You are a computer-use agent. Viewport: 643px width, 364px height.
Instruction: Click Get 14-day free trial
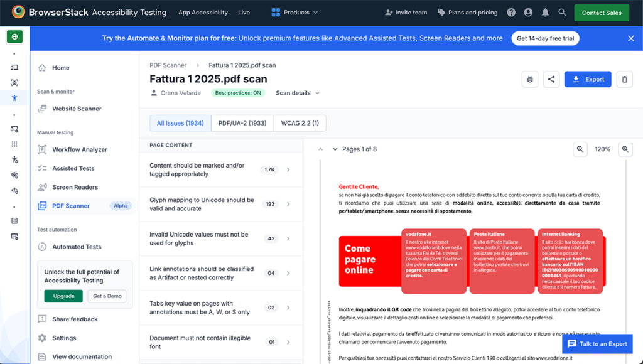tap(545, 38)
